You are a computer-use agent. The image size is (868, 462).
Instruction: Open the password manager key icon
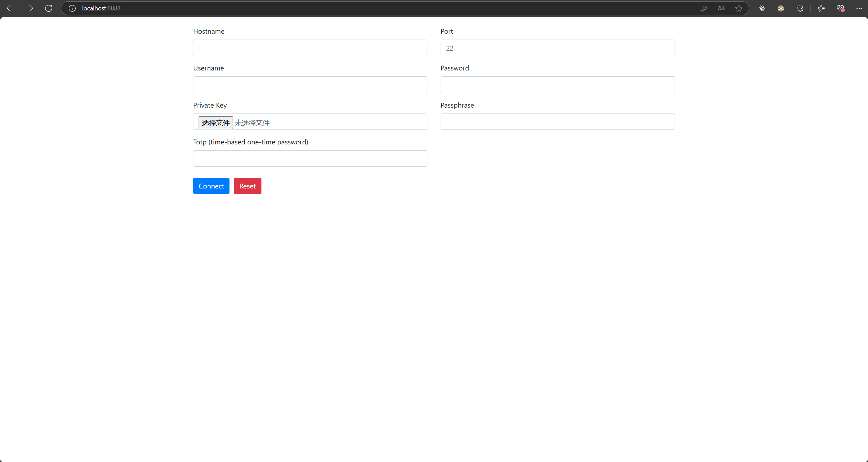(704, 8)
